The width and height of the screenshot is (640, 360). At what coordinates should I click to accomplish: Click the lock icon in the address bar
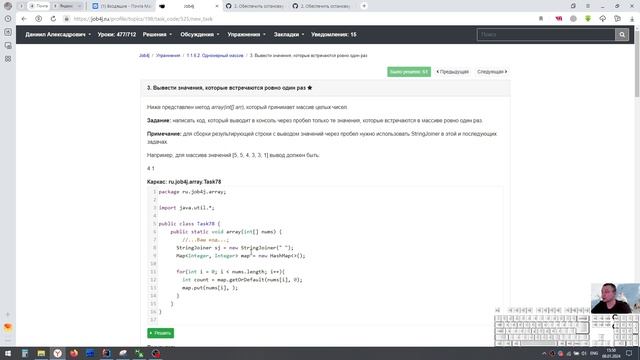click(x=66, y=19)
